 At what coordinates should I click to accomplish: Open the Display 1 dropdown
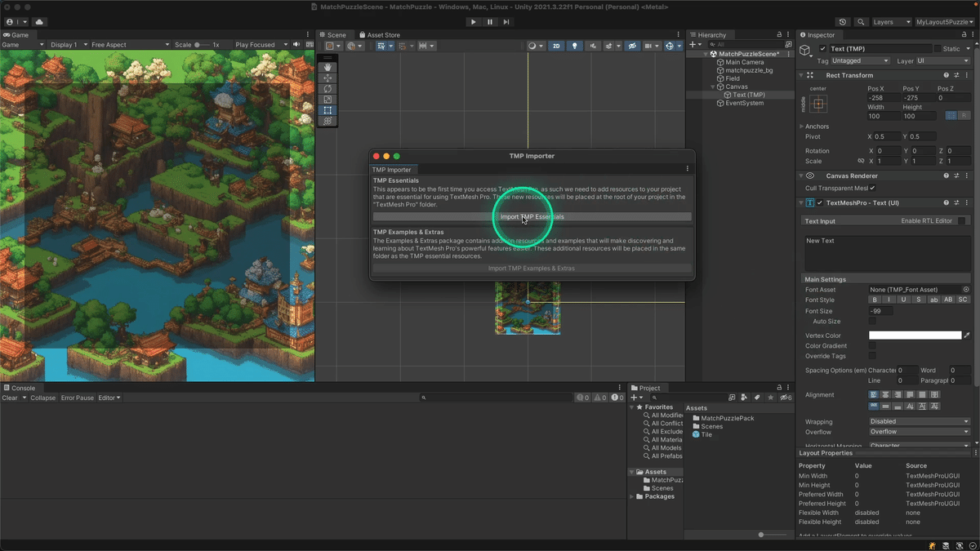(68, 45)
